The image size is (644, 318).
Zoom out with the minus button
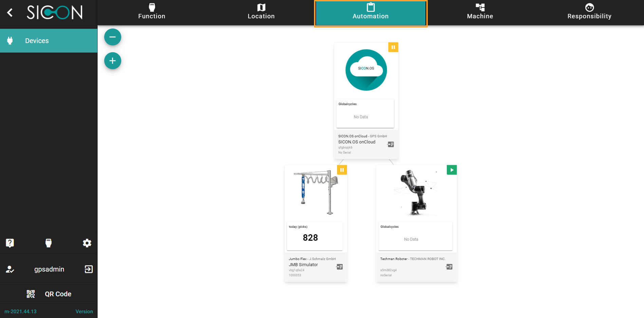coord(113,37)
